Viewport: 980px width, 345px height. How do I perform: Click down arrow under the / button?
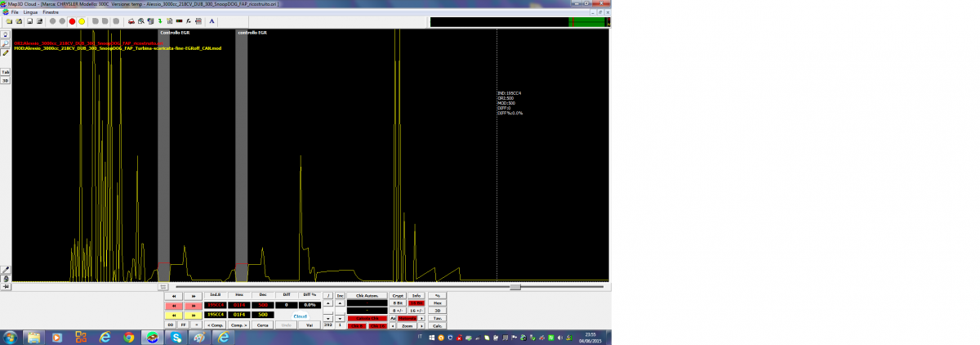tap(327, 318)
